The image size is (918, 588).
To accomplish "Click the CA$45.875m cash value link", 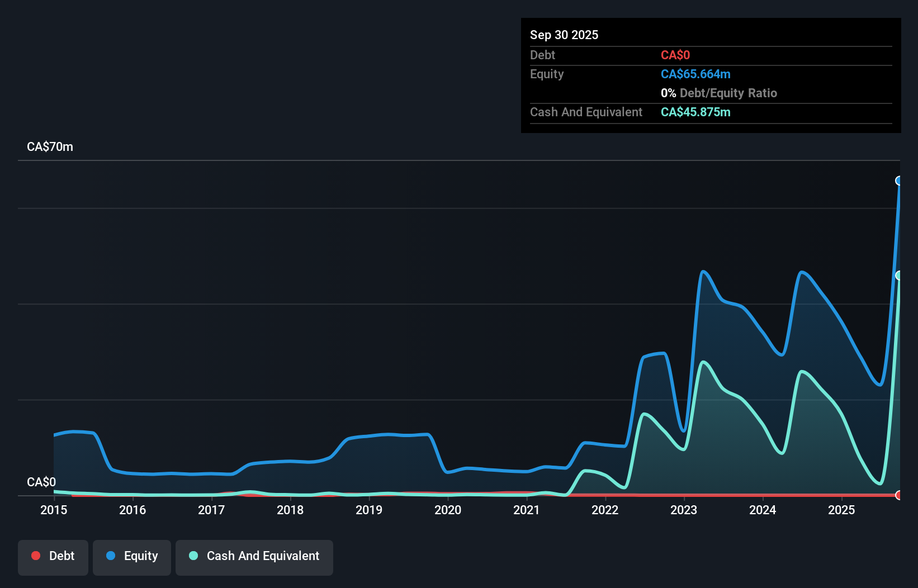I will (x=695, y=112).
